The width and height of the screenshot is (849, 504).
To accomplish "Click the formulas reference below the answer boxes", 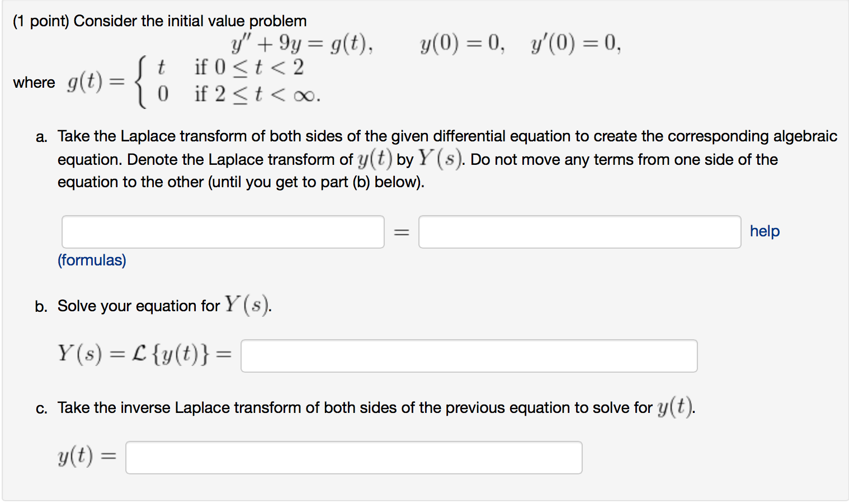I will pyautogui.click(x=92, y=260).
